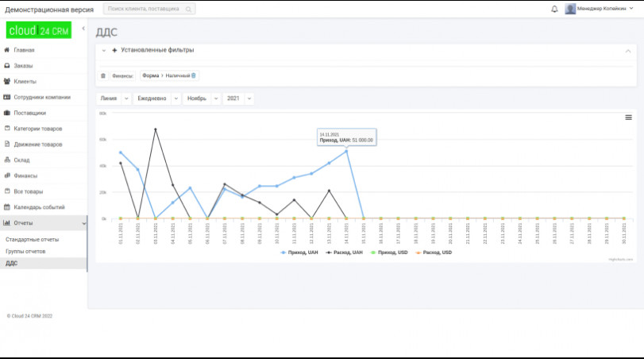This screenshot has height=359, width=644.
Task: Delete all filters with trash icon
Action: pos(103,75)
